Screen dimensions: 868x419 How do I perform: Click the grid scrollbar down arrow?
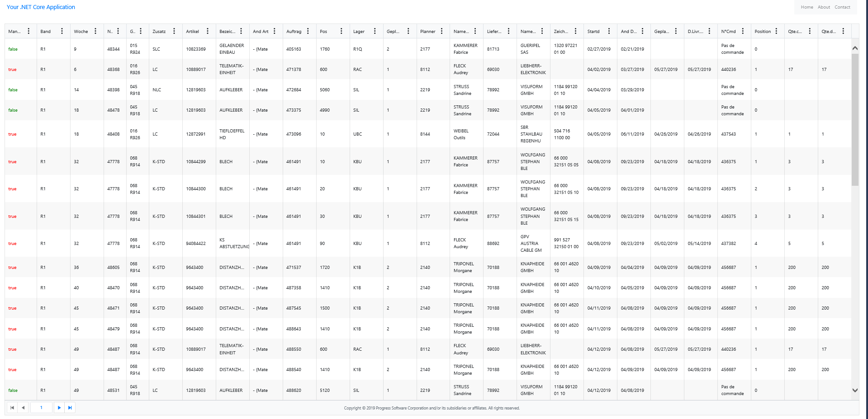(855, 390)
